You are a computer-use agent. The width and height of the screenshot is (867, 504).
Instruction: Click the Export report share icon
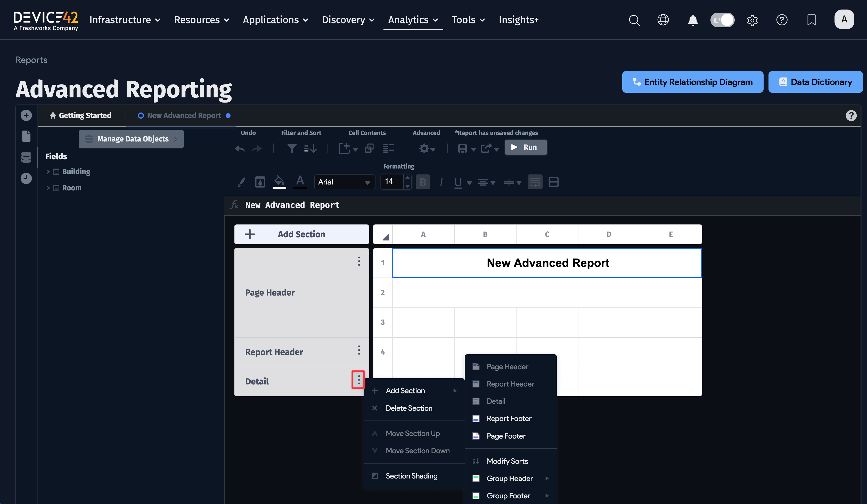486,148
